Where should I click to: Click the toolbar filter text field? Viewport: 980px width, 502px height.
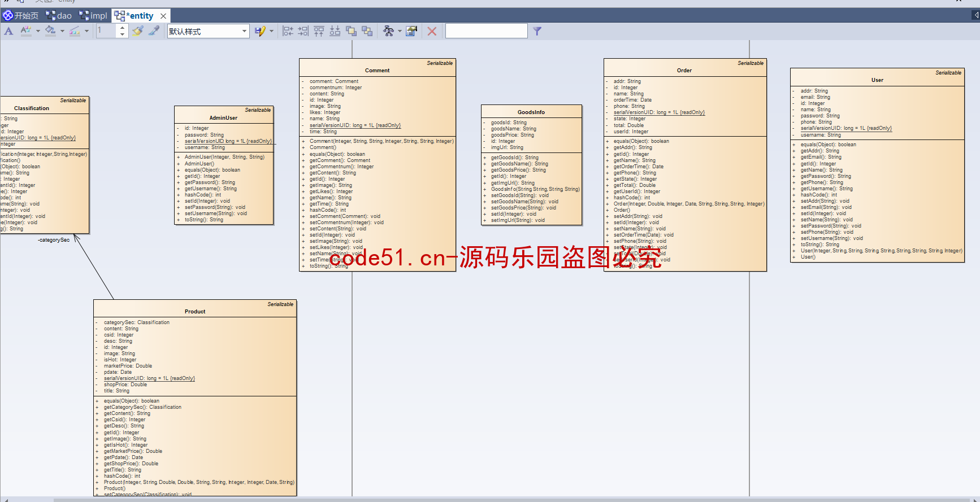(487, 31)
